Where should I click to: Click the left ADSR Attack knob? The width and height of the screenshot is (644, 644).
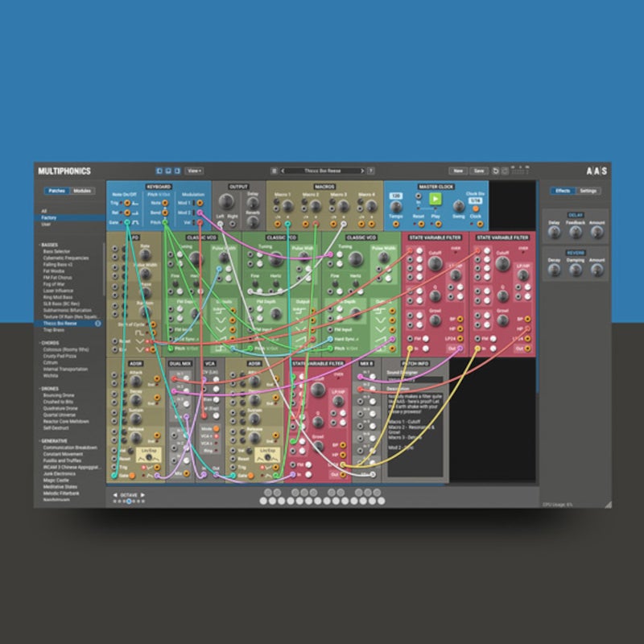pyautogui.click(x=135, y=382)
